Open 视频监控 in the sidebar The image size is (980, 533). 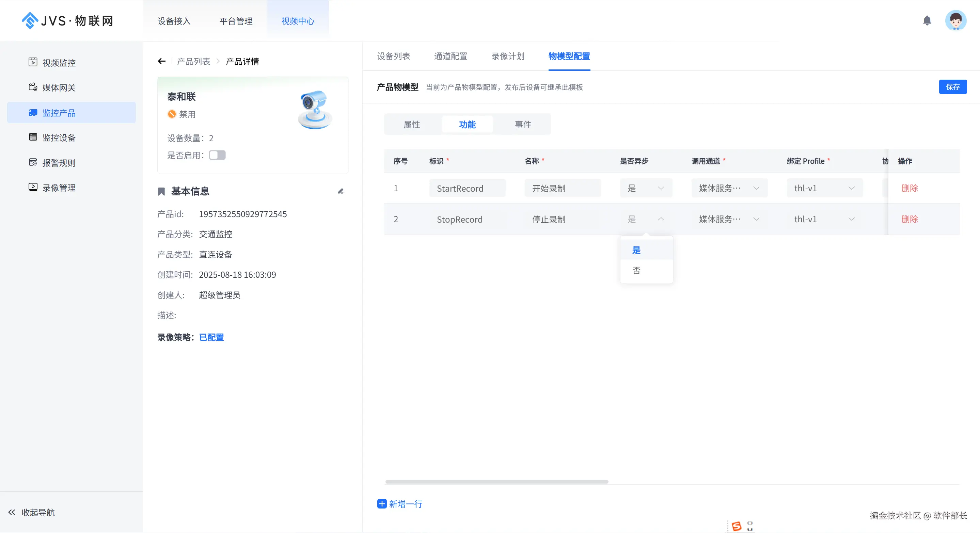(x=59, y=63)
